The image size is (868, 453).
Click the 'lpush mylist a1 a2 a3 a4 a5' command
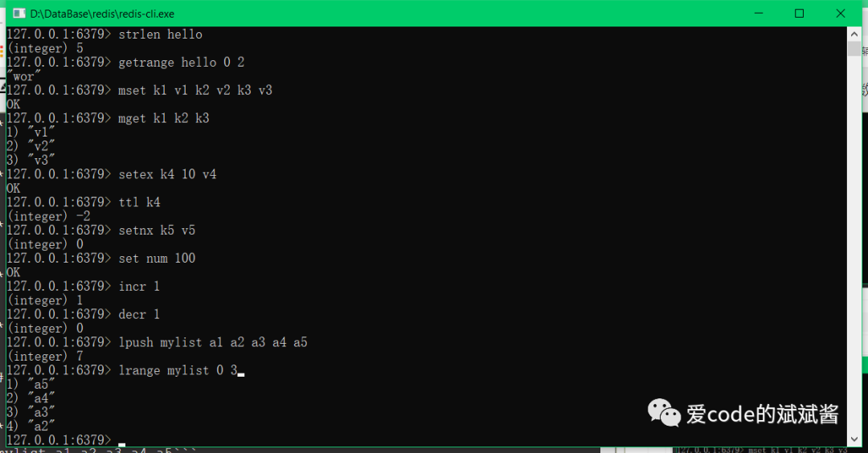tap(213, 342)
